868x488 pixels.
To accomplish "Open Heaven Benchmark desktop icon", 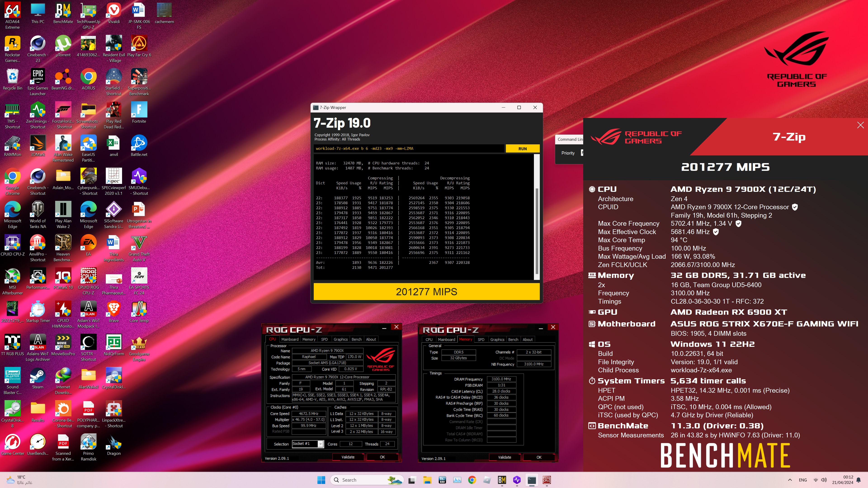I will [x=63, y=248].
